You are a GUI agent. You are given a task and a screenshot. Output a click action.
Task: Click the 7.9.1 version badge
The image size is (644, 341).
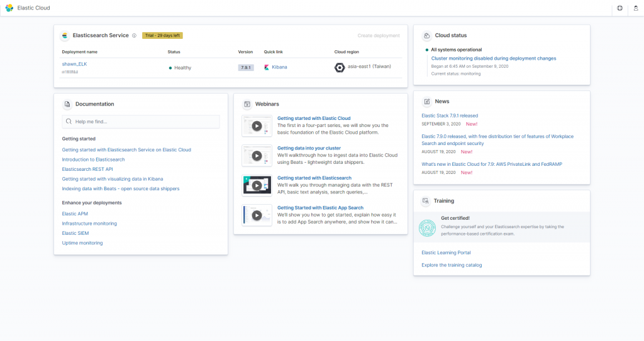coord(246,67)
